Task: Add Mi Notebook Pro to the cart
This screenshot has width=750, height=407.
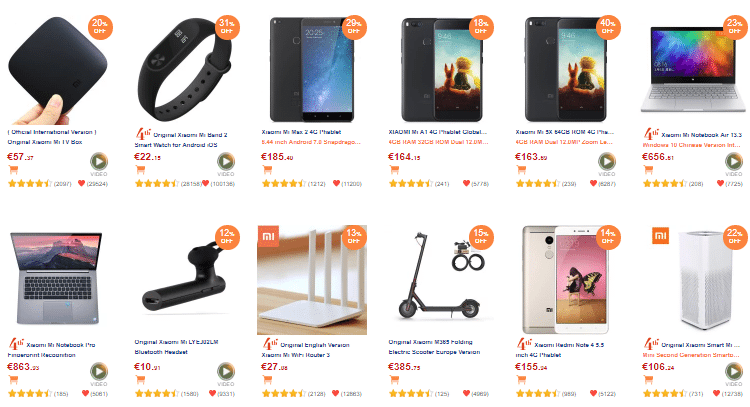Action: [13, 380]
